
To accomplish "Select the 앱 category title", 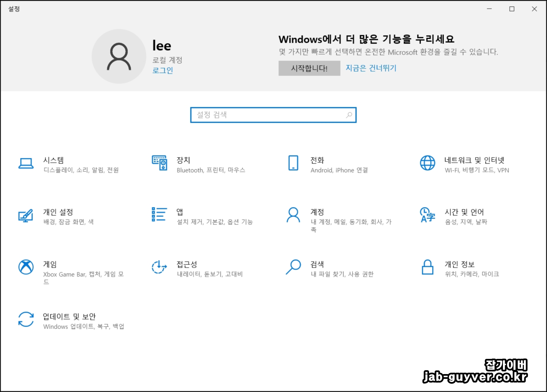I will tap(180, 212).
